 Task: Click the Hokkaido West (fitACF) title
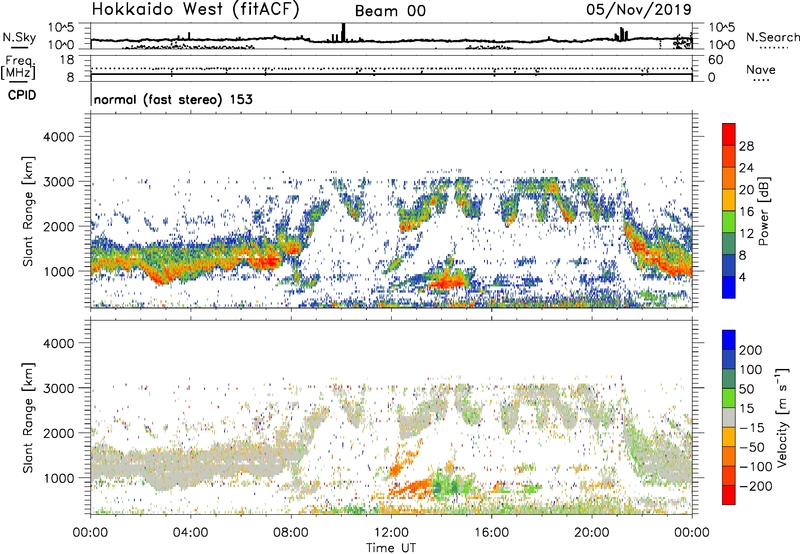(x=195, y=10)
